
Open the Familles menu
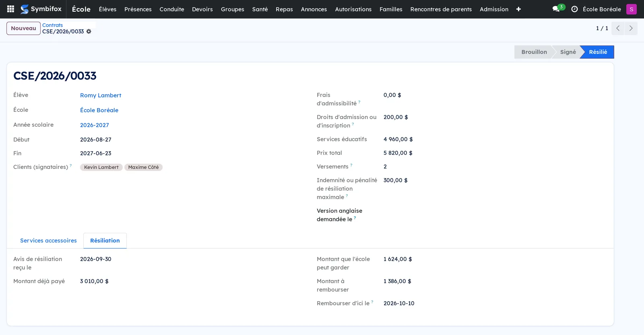pyautogui.click(x=391, y=9)
